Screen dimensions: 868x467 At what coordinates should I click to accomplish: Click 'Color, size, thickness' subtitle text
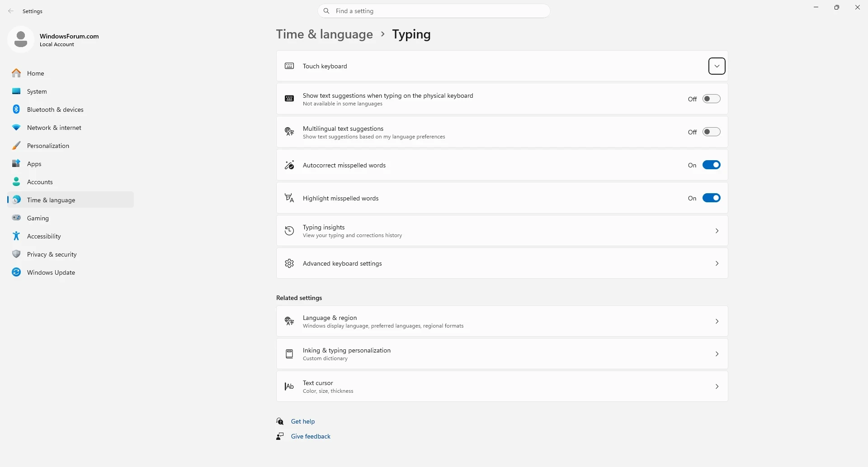pos(328,391)
